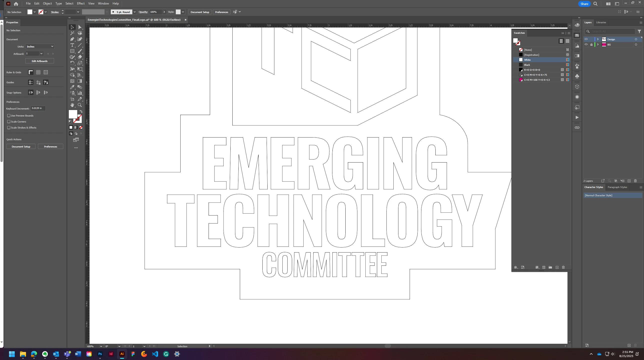The image size is (644, 360).
Task: Select the Hand tool
Action: (x=72, y=105)
